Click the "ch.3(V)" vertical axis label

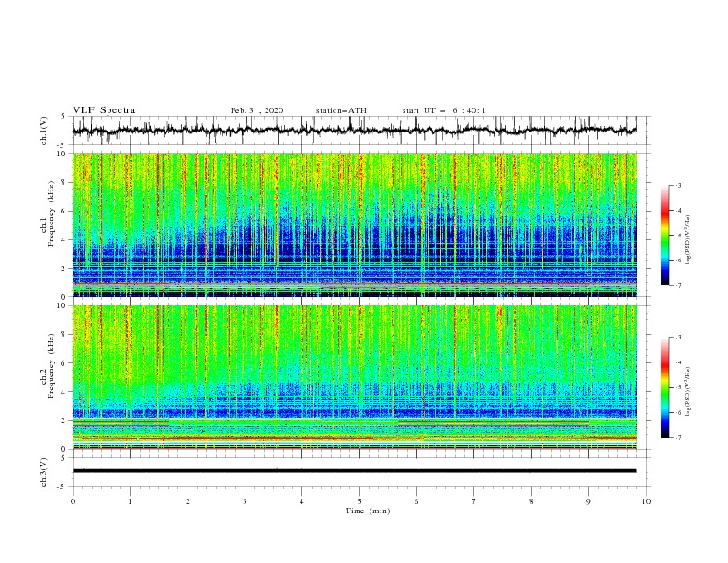tap(44, 472)
